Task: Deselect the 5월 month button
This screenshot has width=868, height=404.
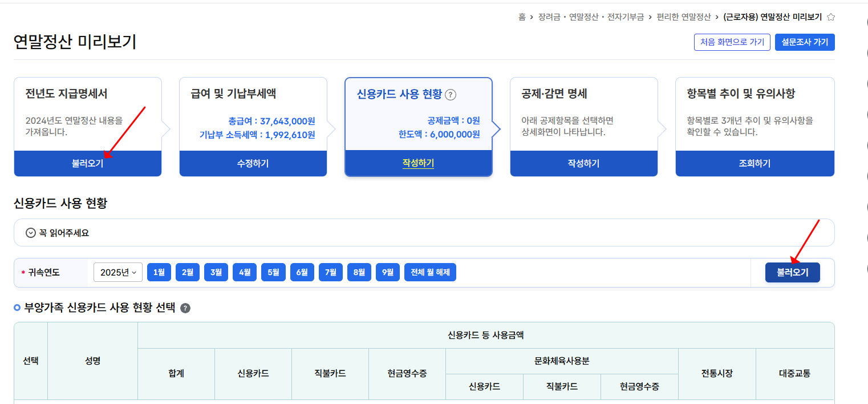Action: coord(273,272)
